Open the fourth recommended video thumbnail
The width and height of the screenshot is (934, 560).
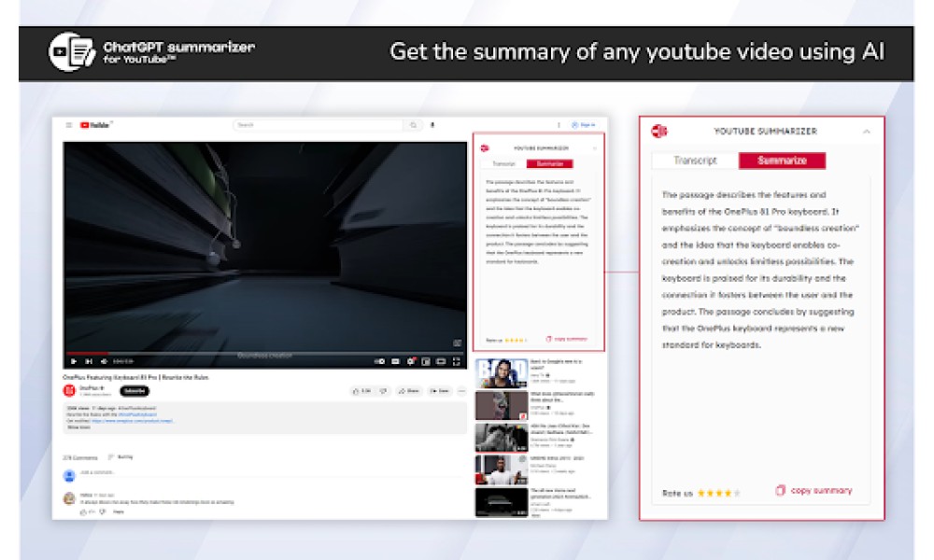point(501,470)
